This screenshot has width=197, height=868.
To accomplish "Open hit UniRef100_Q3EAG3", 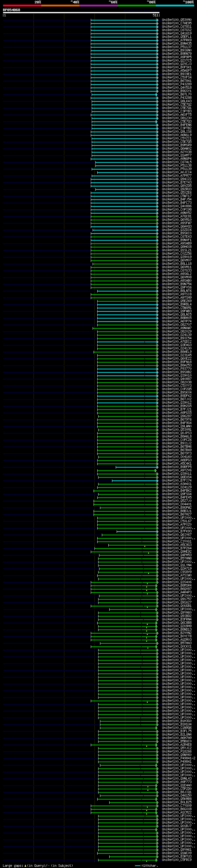I will (176, 345).
